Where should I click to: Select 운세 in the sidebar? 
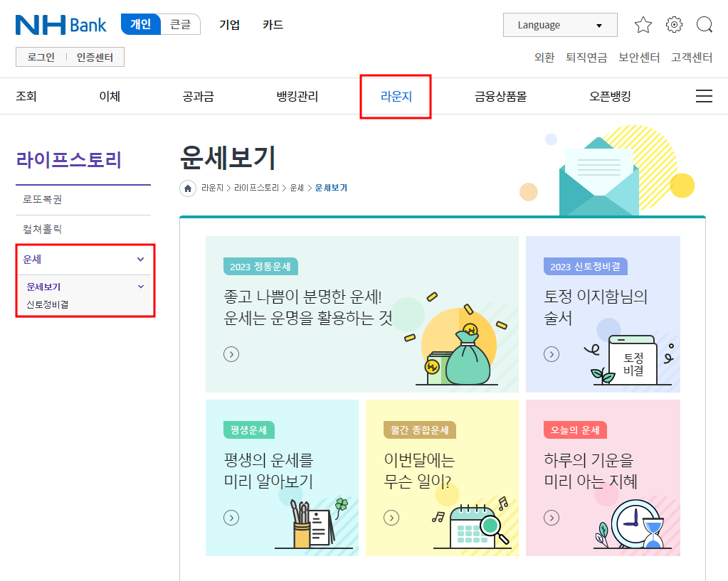pos(32,260)
